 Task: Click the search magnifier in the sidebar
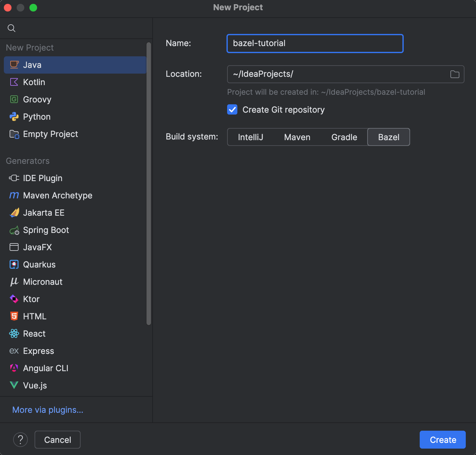(12, 28)
